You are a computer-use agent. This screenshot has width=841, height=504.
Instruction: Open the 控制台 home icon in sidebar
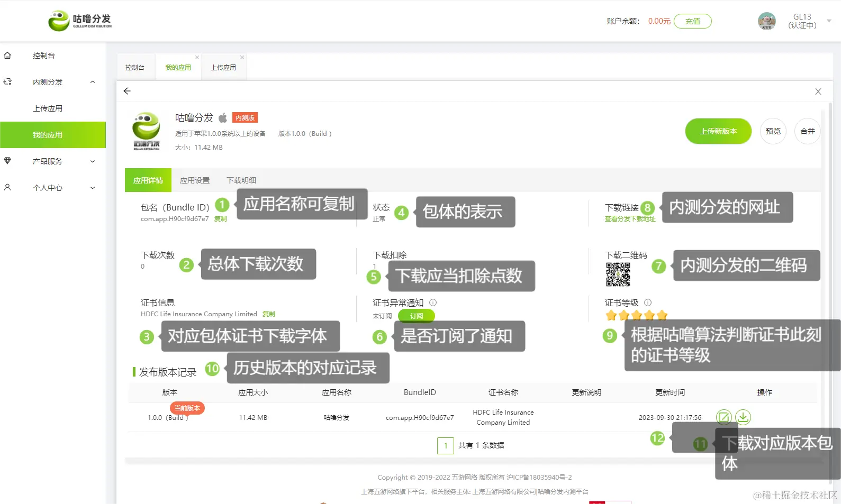tap(7, 55)
